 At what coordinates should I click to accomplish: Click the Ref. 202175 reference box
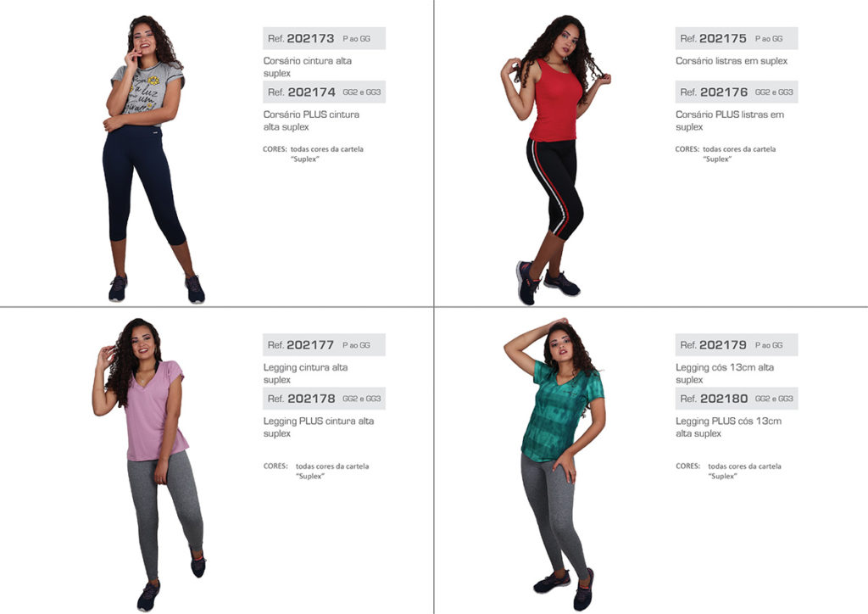pos(737,38)
